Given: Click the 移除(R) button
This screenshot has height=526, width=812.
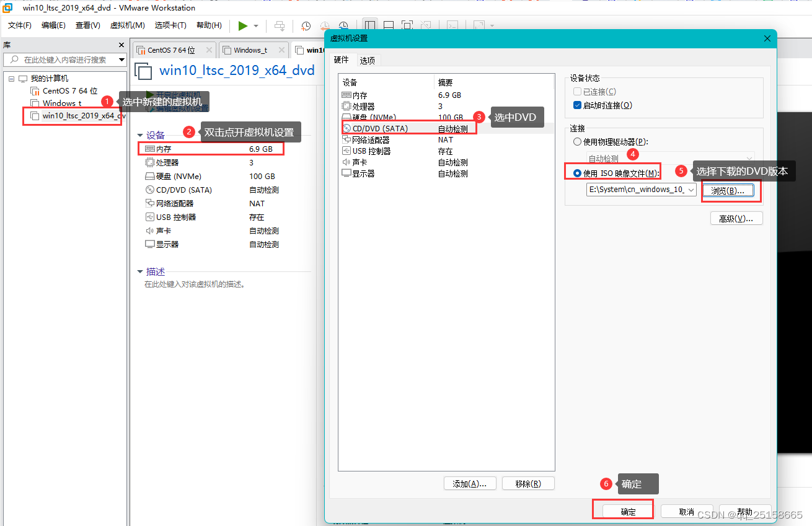Looking at the screenshot, I should pyautogui.click(x=528, y=484).
